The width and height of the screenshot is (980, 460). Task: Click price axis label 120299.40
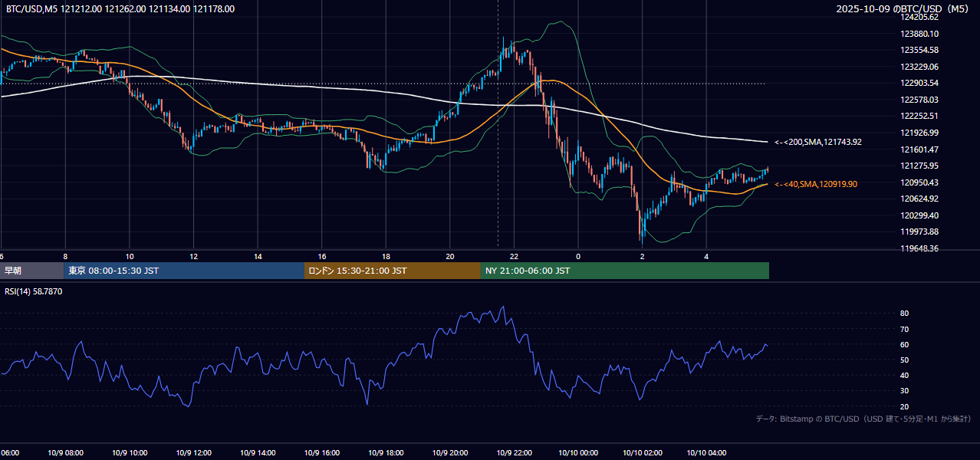[x=919, y=215]
